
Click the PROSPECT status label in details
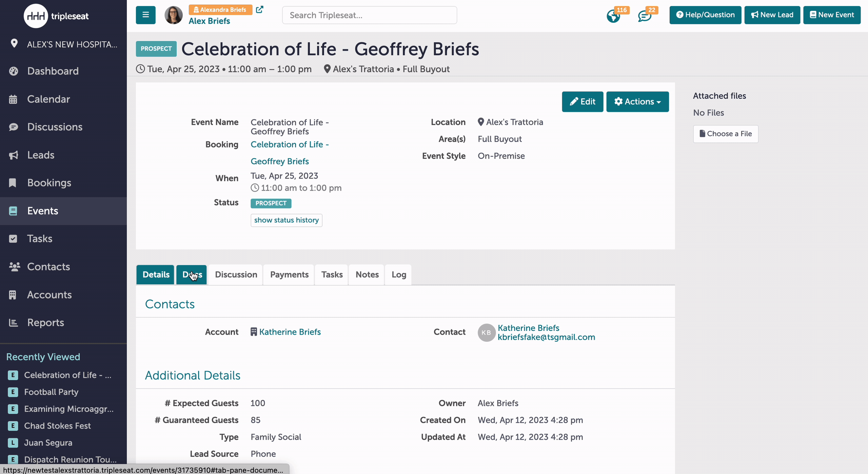[271, 203]
